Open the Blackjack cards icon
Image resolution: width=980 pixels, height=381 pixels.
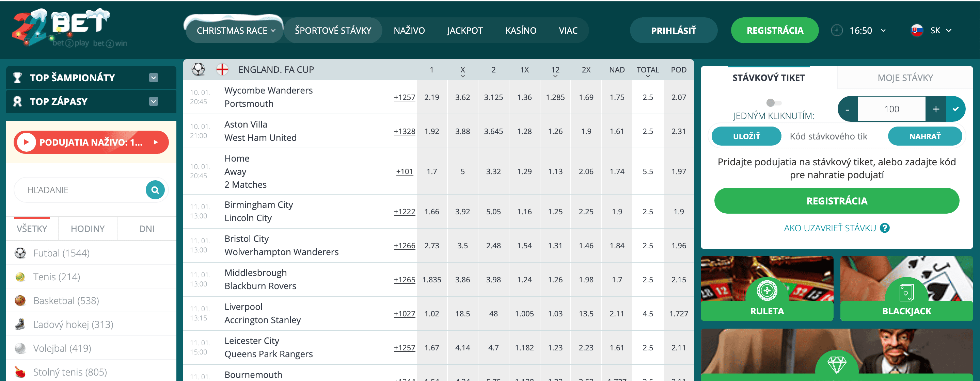[906, 293]
